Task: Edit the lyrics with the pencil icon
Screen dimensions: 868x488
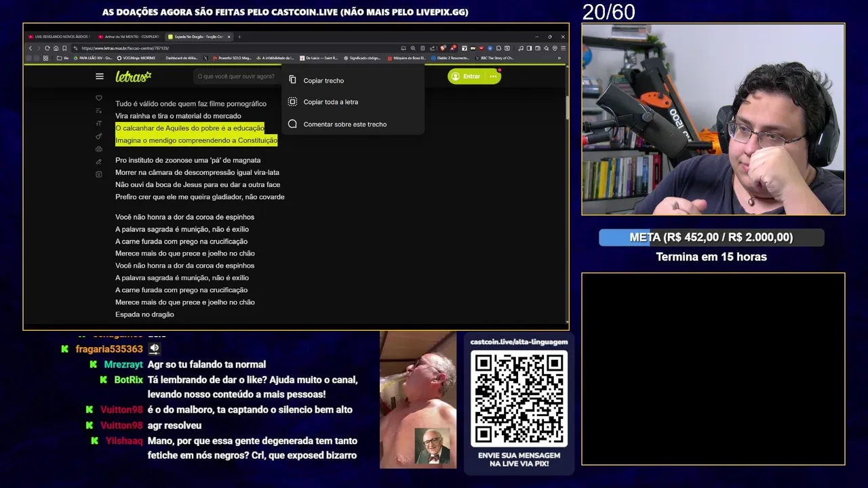Action: (x=99, y=161)
